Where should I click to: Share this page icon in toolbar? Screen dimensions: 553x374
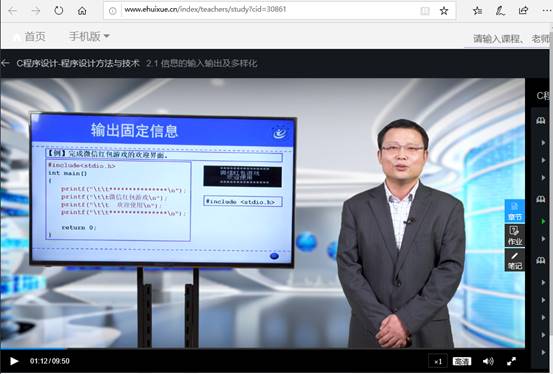tap(523, 11)
